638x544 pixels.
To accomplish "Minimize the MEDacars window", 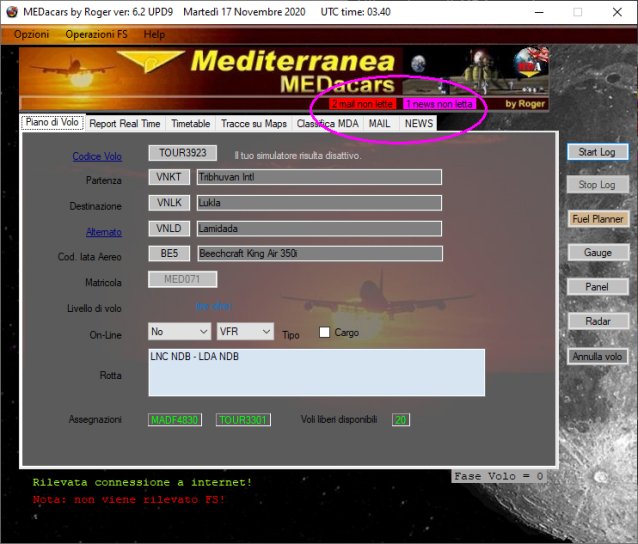I will 539,12.
